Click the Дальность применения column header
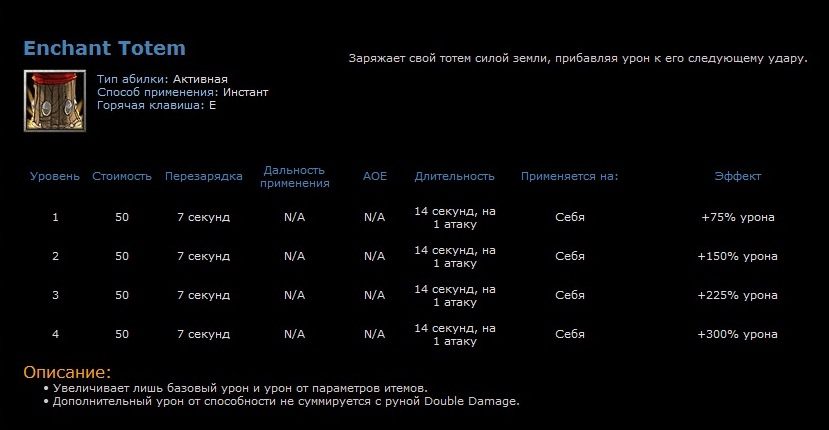 coord(294,177)
